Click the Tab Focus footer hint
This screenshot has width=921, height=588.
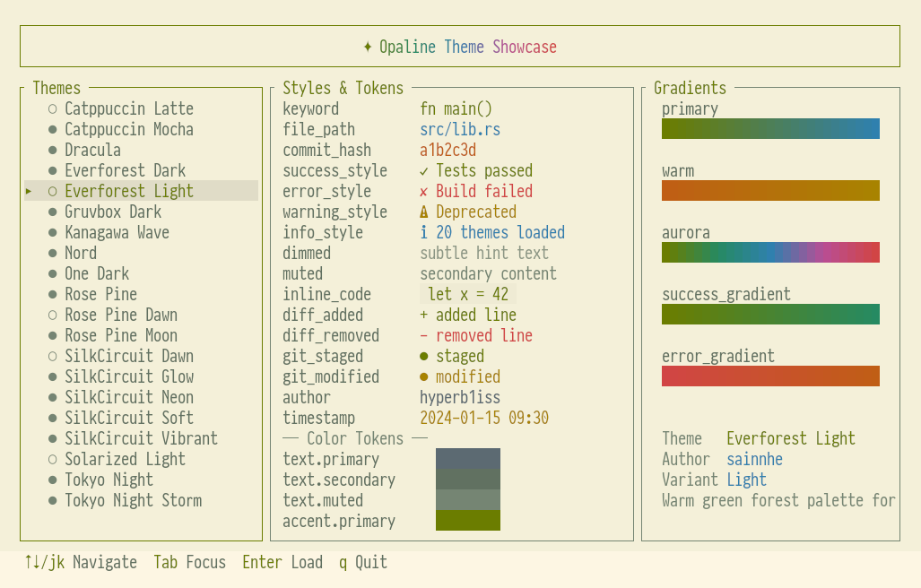click(190, 562)
